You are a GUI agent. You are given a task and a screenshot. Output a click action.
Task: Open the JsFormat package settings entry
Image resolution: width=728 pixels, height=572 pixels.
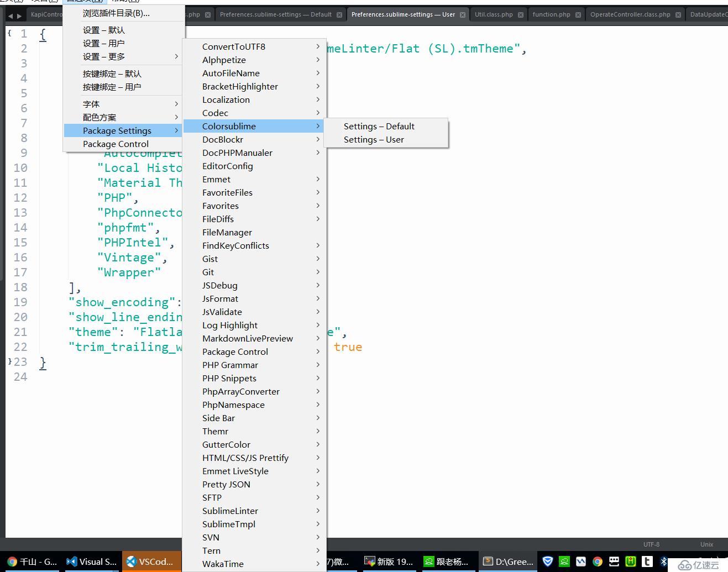254,298
